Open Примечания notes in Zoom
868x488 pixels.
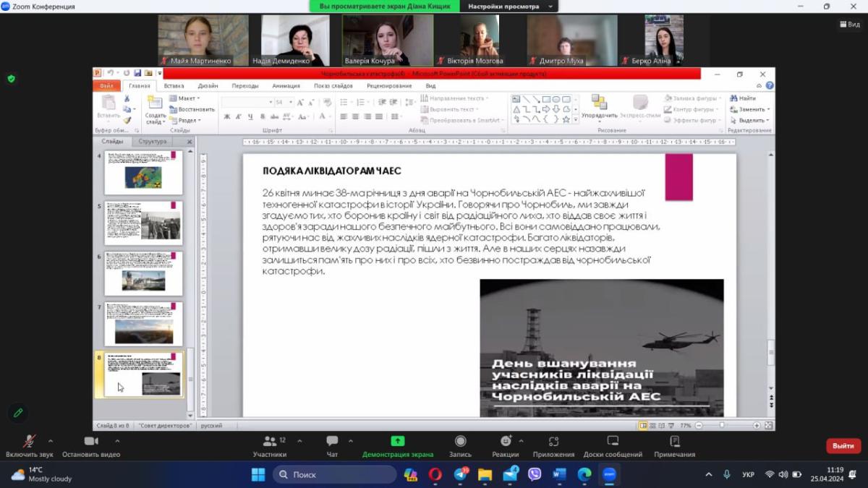[674, 442]
